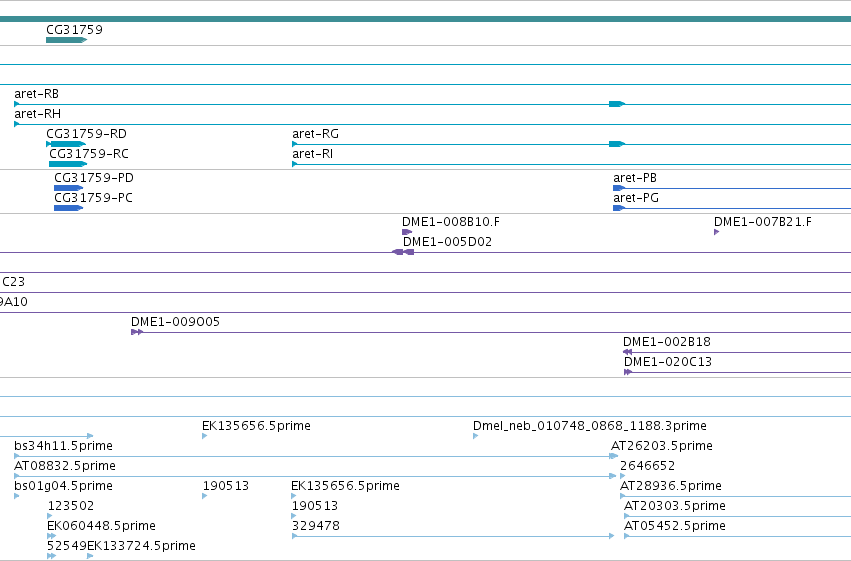
Task: Select the aret-RB transcript label
Action: click(x=36, y=94)
